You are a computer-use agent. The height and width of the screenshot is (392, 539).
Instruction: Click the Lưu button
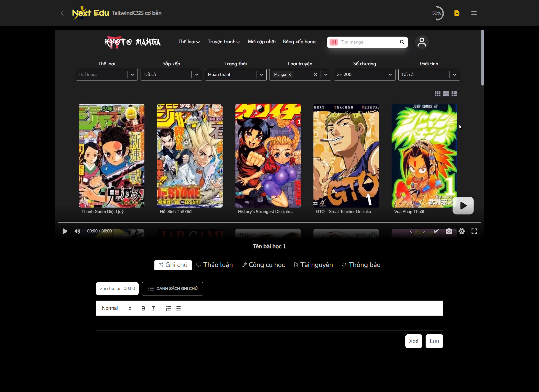coord(434,341)
